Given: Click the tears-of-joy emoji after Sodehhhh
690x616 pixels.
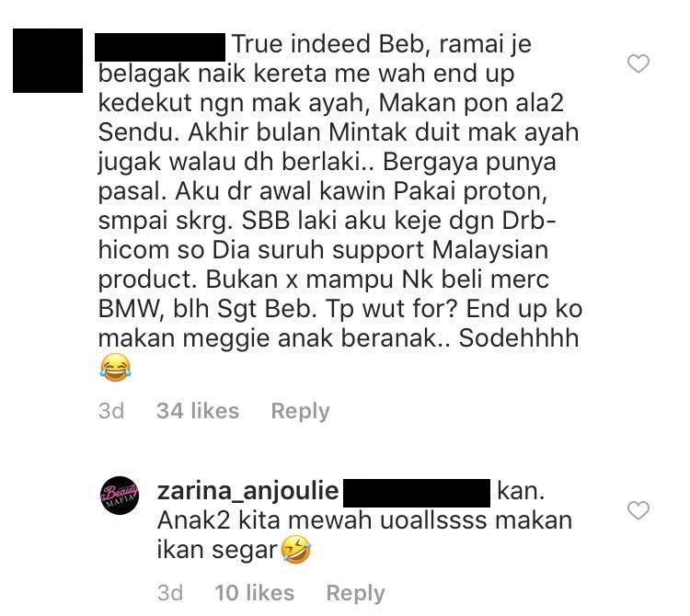Looking at the screenshot, I should click(115, 368).
